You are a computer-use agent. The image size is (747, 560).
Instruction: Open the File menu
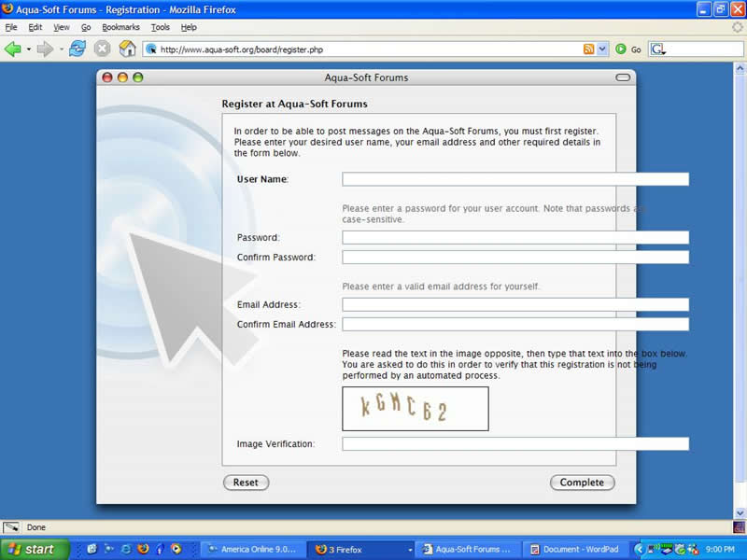[x=11, y=27]
